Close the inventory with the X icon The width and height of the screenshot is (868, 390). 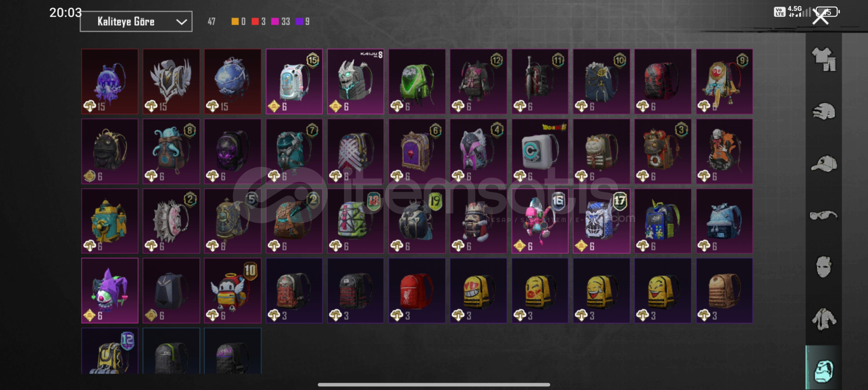[x=820, y=16]
